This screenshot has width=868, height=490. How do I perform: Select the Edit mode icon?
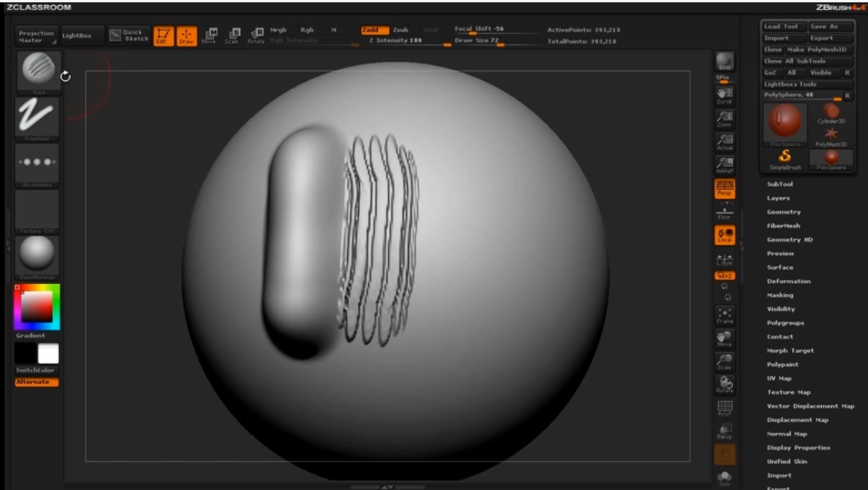point(163,35)
